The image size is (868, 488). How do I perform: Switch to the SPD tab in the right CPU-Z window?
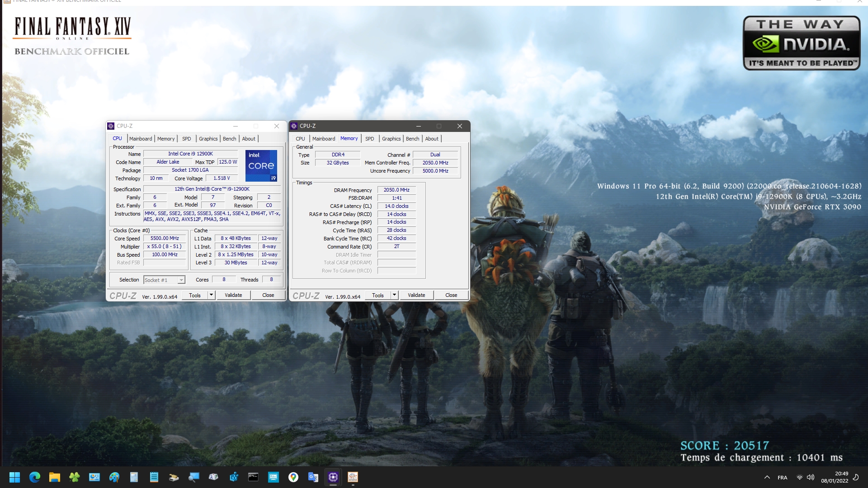coord(369,139)
